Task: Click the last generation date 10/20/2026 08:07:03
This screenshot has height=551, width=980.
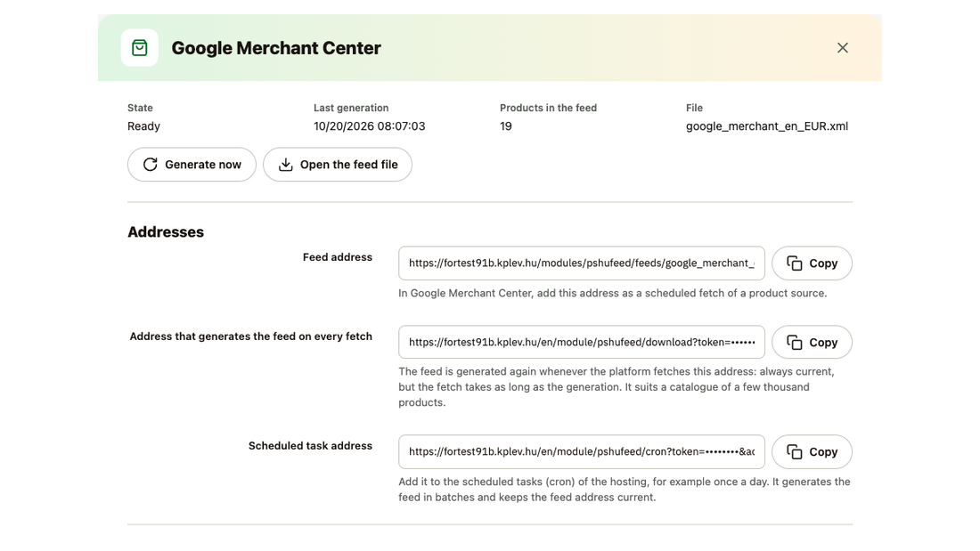Action: (370, 126)
